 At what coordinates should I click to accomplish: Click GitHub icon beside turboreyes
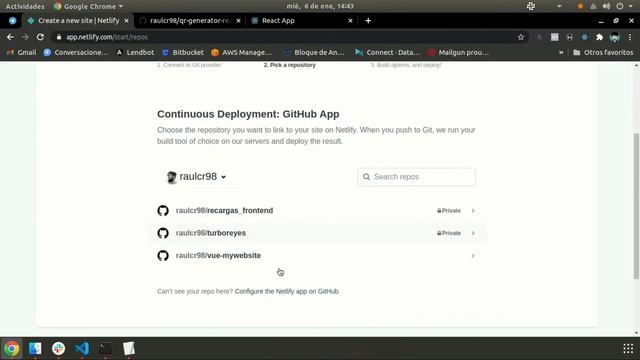[x=163, y=233]
